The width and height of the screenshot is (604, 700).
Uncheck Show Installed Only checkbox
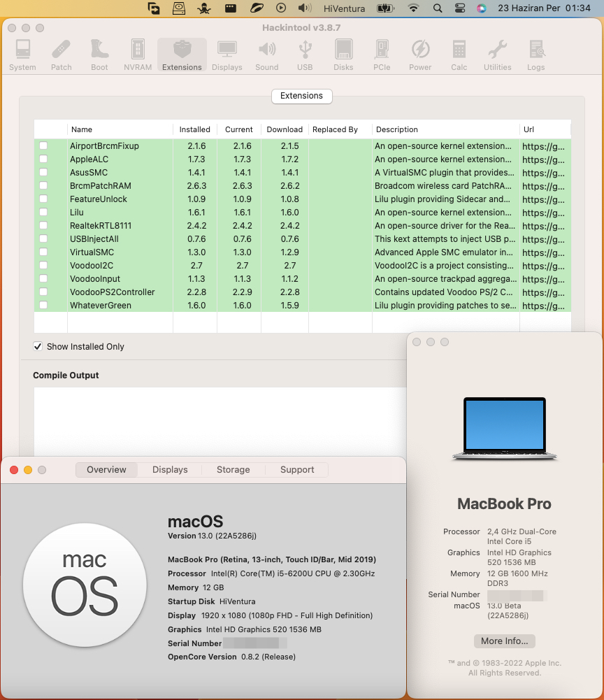pos(38,347)
